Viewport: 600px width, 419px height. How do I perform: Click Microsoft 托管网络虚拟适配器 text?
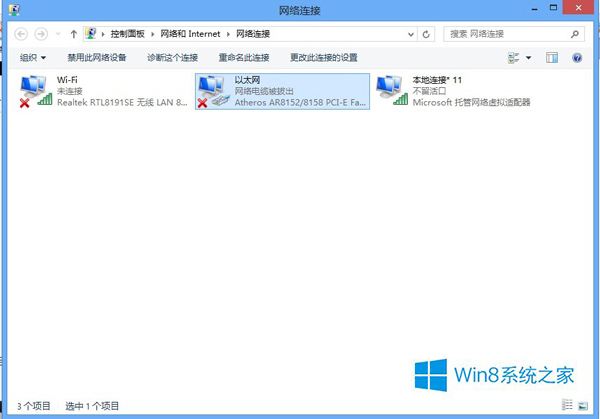click(471, 102)
